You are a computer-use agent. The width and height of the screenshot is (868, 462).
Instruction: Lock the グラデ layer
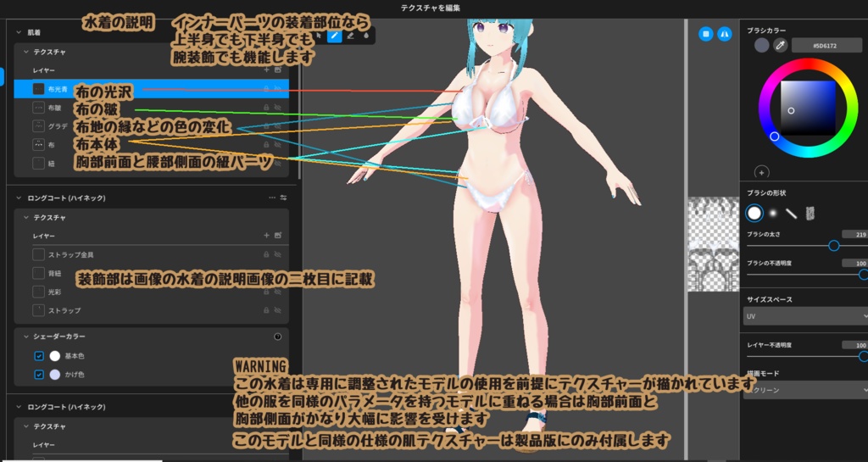tap(266, 125)
